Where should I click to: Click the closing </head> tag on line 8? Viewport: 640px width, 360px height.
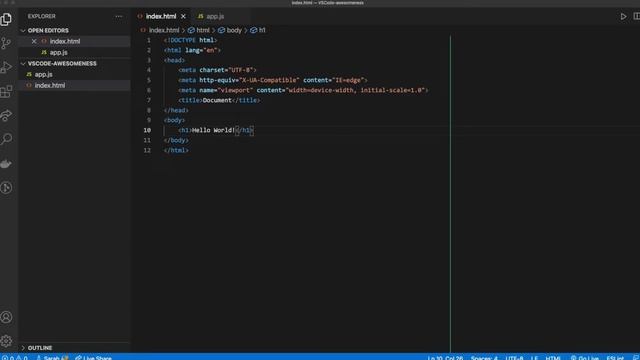click(x=176, y=110)
